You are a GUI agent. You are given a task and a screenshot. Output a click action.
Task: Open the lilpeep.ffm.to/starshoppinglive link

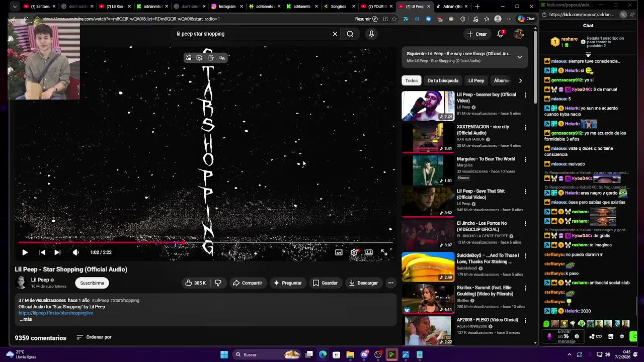click(56, 313)
